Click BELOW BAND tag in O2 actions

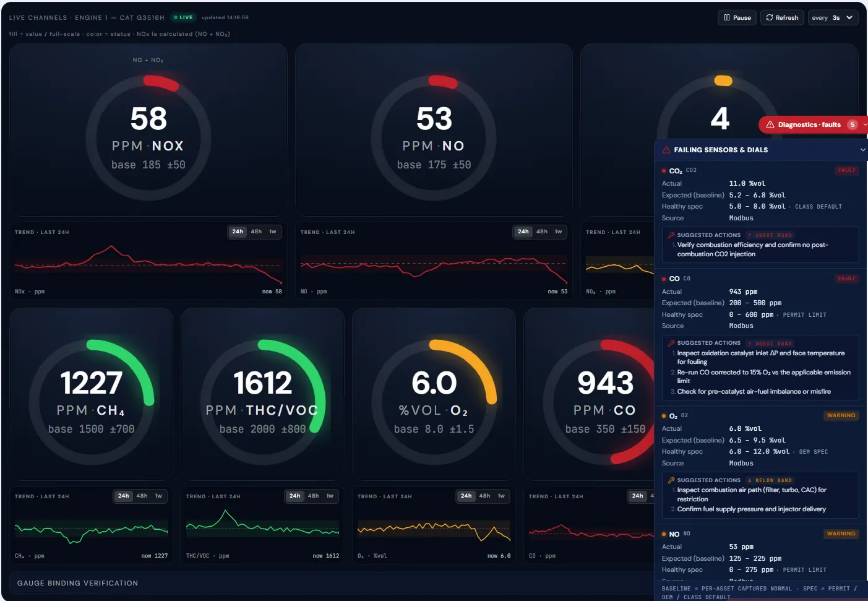(x=770, y=480)
